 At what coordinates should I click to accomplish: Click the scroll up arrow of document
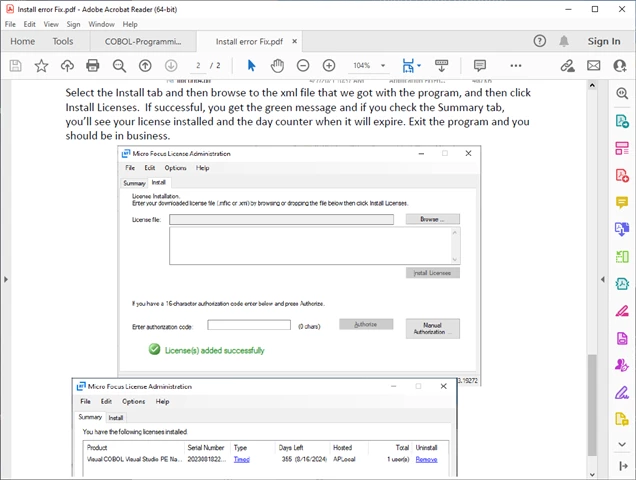(592, 85)
